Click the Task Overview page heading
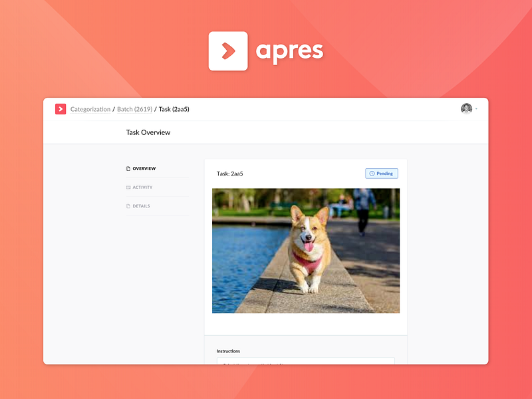This screenshot has height=399, width=532. (148, 132)
